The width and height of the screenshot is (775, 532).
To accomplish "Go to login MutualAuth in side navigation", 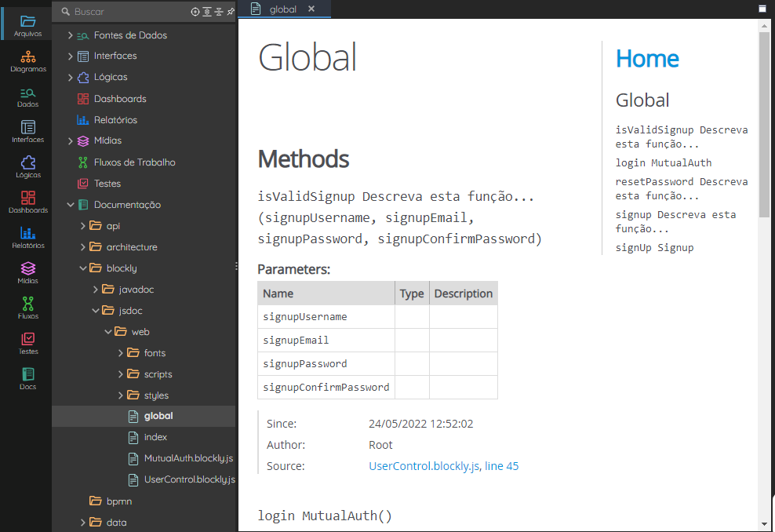I will tap(664, 162).
